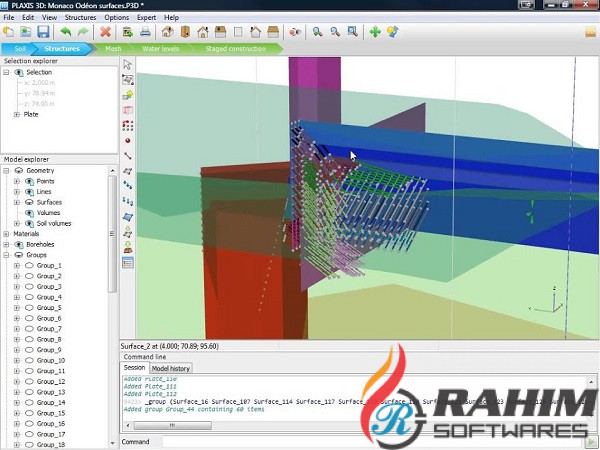Image resolution: width=600 pixels, height=450 pixels.
Task: Toggle visibility eye for Points
Action: pos(29,181)
